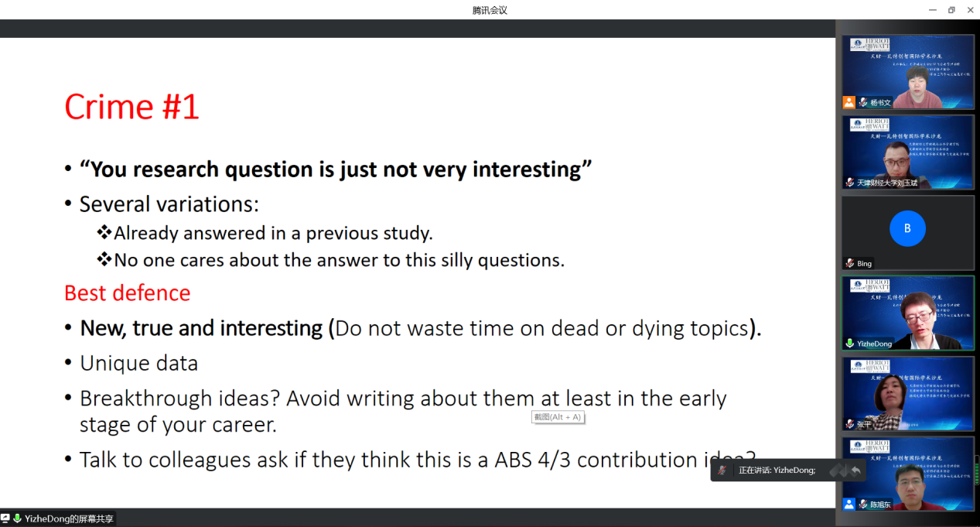Restore down the Tencent Meeting window
Screen dimensions: 980x527
tap(951, 10)
